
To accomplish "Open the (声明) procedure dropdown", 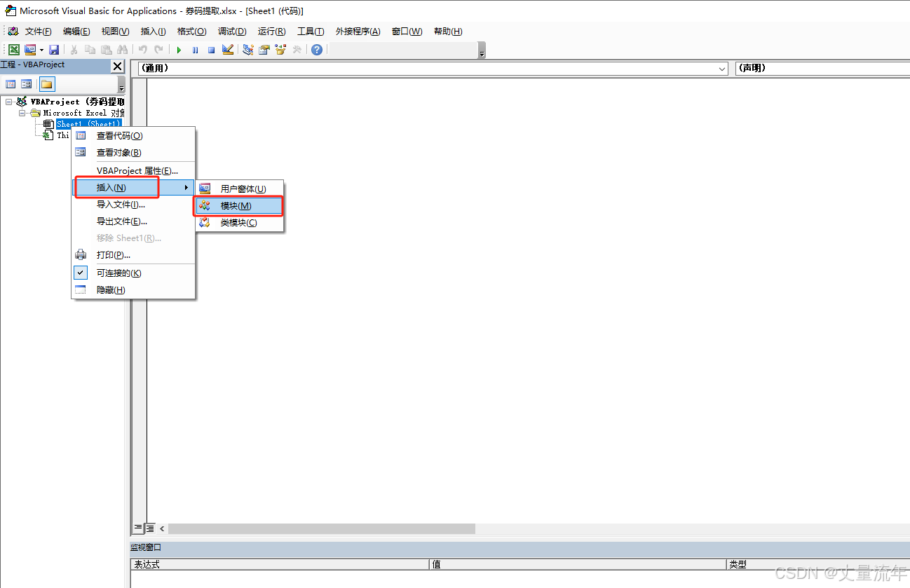I will click(x=822, y=69).
